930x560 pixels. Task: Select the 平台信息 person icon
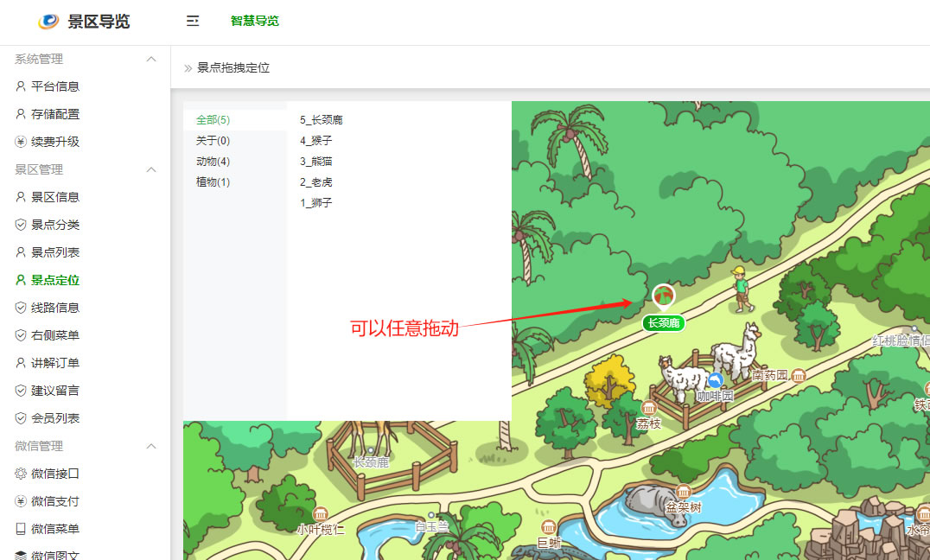click(19, 86)
